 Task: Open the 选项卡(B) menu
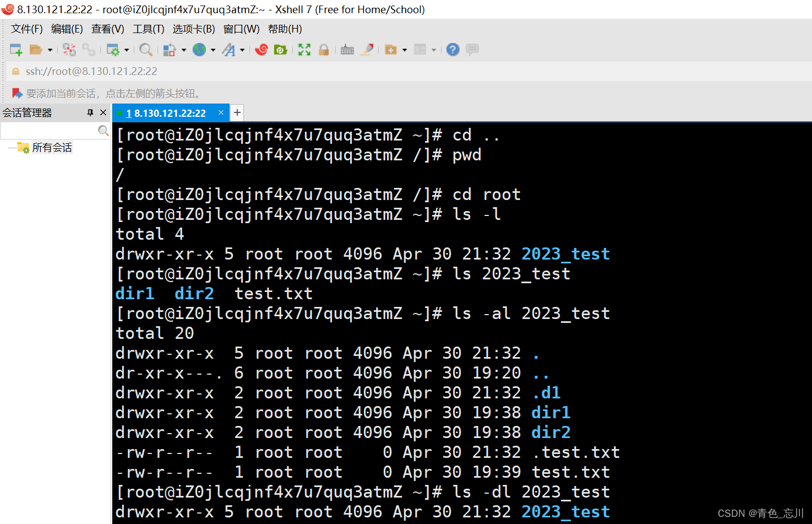click(194, 29)
